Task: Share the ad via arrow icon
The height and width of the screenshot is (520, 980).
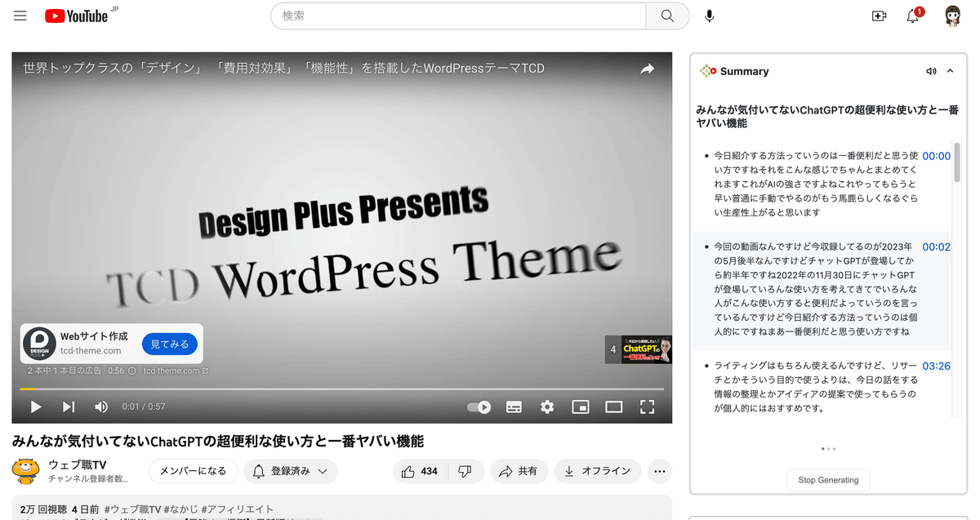Action: point(647,69)
